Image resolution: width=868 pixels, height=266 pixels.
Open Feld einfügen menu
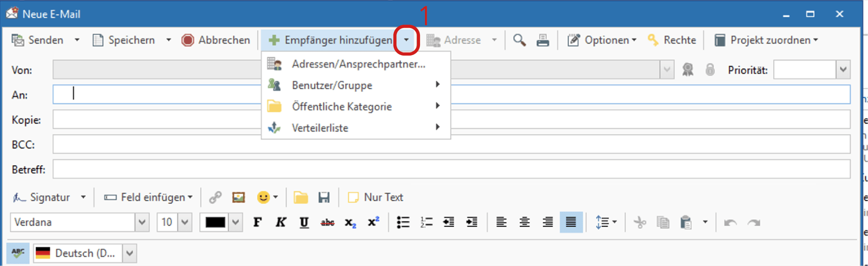point(148,197)
